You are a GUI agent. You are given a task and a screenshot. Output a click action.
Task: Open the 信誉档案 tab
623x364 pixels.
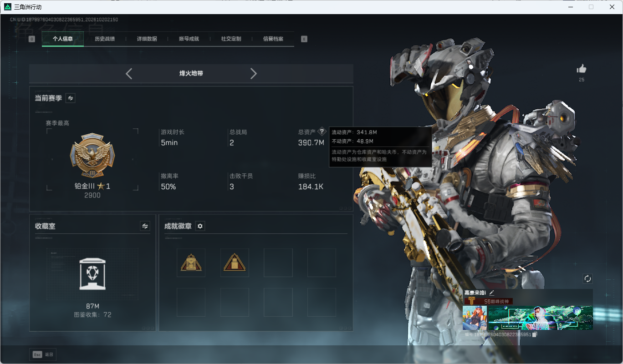click(273, 39)
